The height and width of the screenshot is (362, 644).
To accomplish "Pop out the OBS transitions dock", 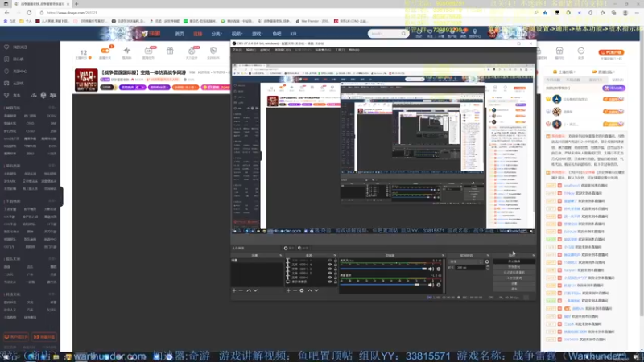I will click(488, 255).
